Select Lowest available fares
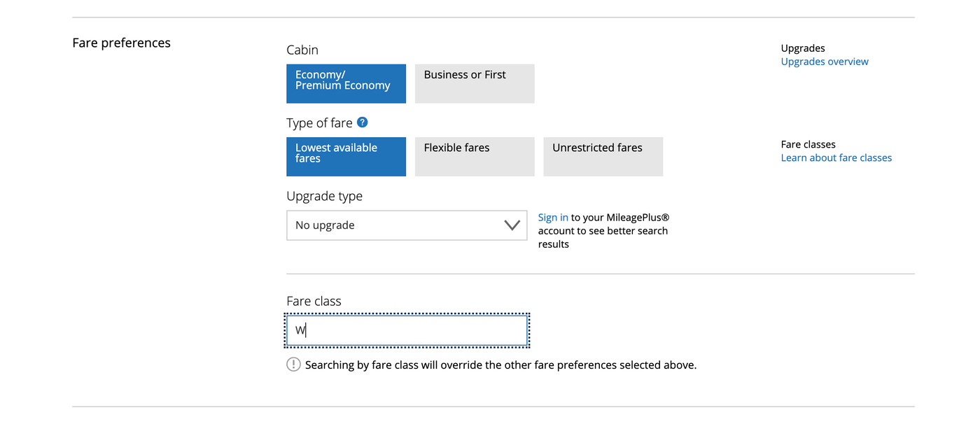980x424 pixels. coord(346,156)
